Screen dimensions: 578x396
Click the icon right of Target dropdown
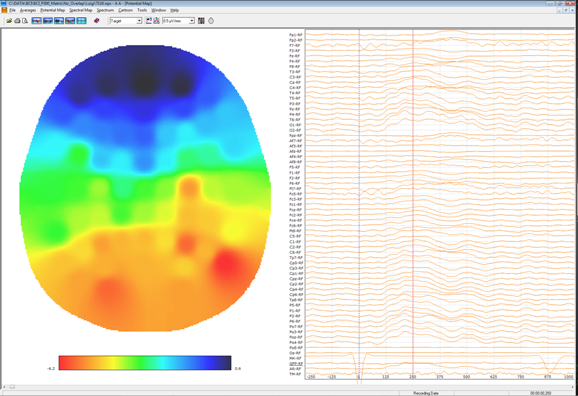click(x=149, y=21)
